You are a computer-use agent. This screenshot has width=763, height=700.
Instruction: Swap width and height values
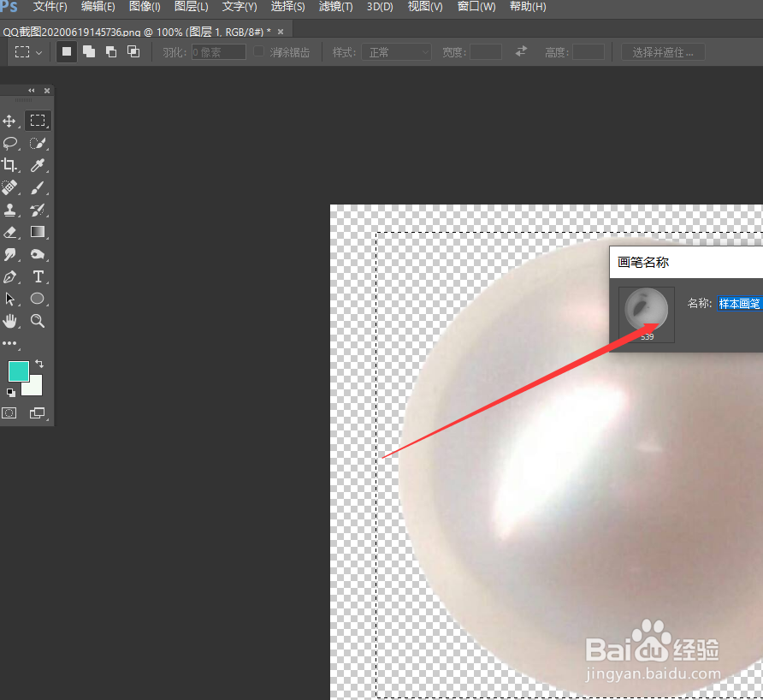(x=521, y=51)
